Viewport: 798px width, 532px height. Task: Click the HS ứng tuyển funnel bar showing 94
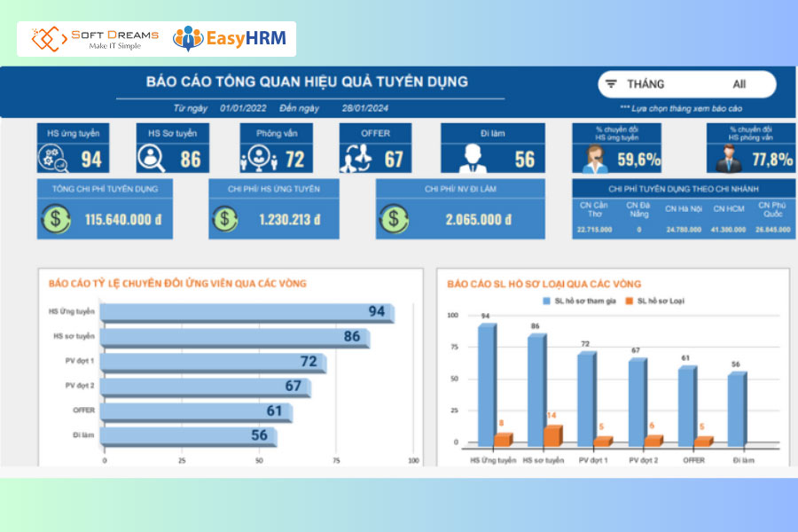pos(246,312)
